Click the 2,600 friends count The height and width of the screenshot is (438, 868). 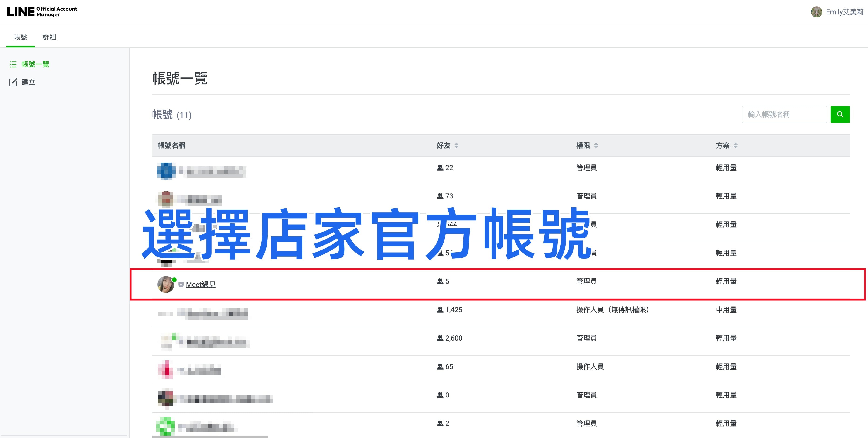[x=454, y=338]
